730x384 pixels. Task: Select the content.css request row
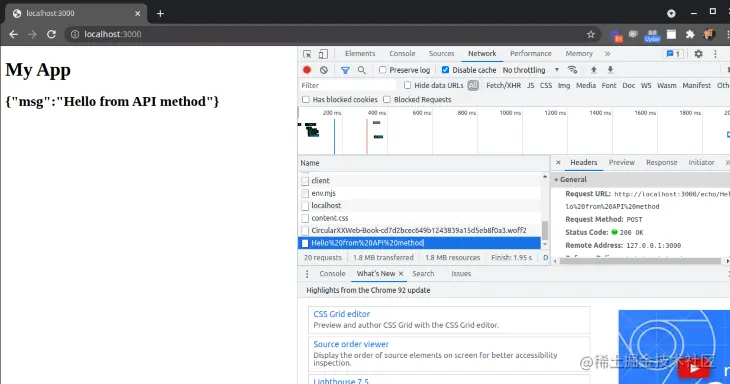(x=419, y=218)
